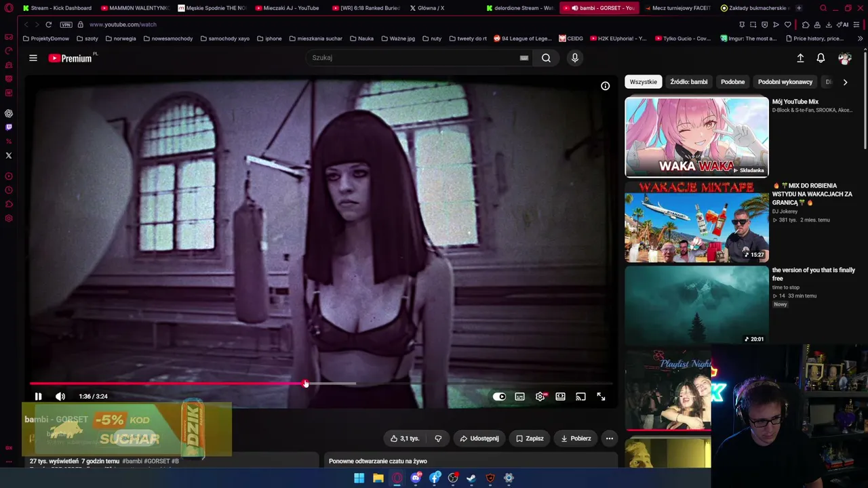The image size is (868, 488).
Task: Click the #bambi hashtag in the description
Action: point(132,462)
